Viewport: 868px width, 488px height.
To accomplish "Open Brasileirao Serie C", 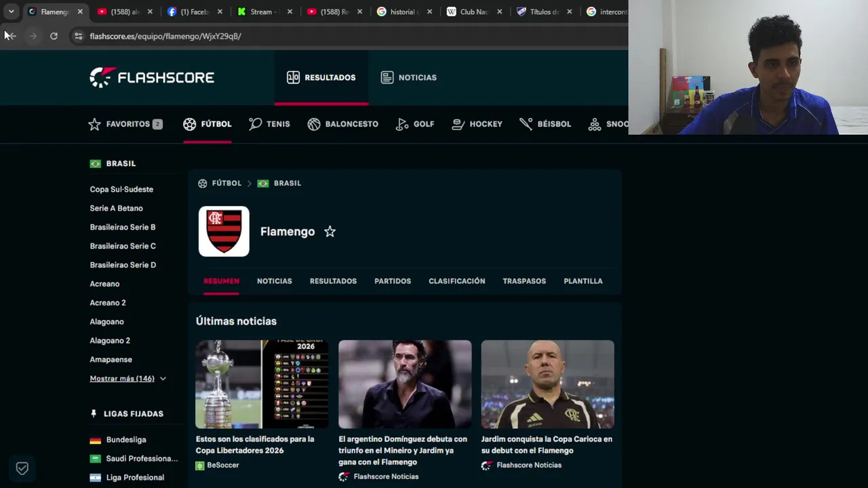I will pos(123,246).
